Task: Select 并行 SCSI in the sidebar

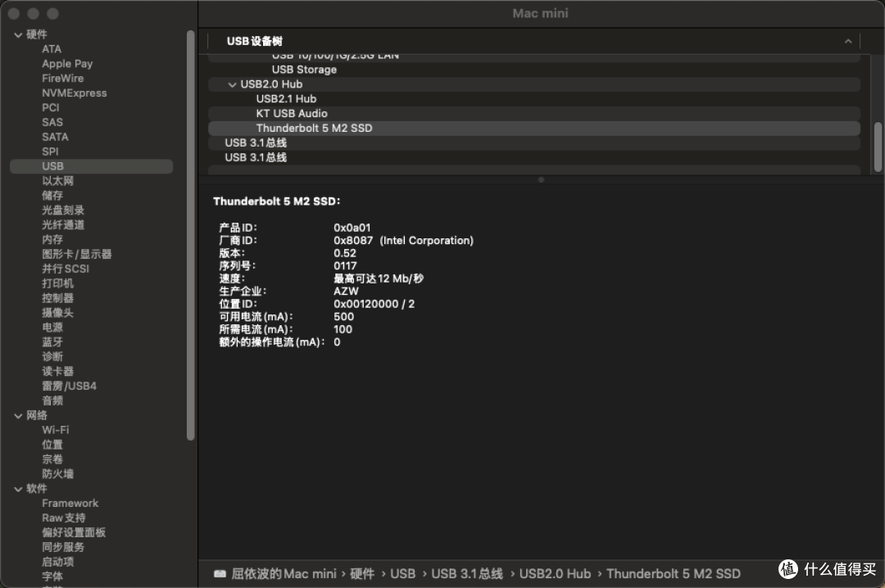Action: [x=66, y=269]
